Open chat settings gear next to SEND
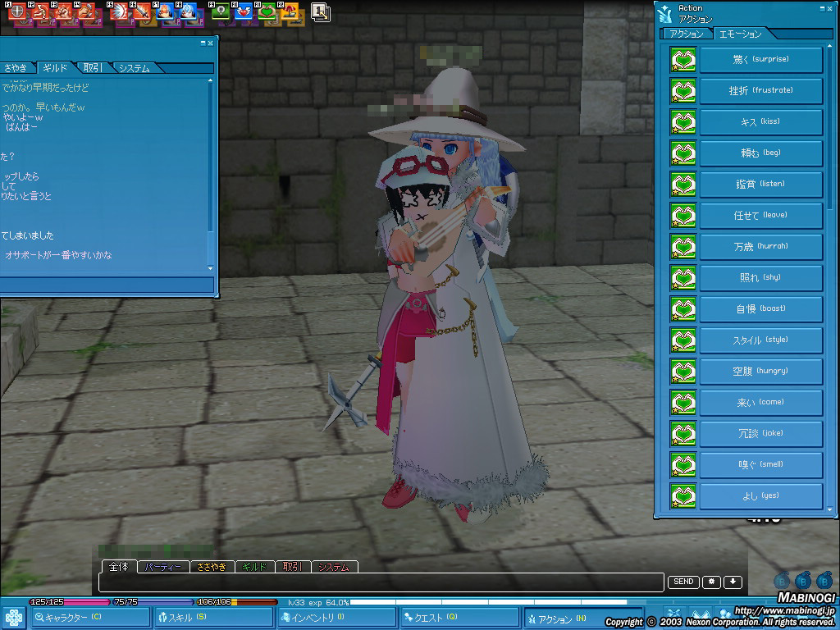Viewport: 840px width, 630px height. 711,582
